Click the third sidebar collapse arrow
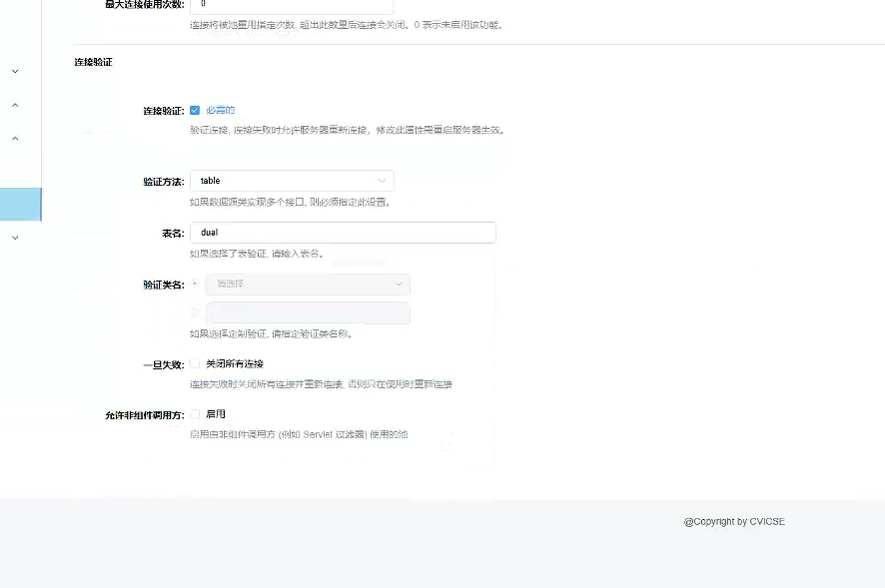Screen dimensions: 885x588 [x=14, y=138]
